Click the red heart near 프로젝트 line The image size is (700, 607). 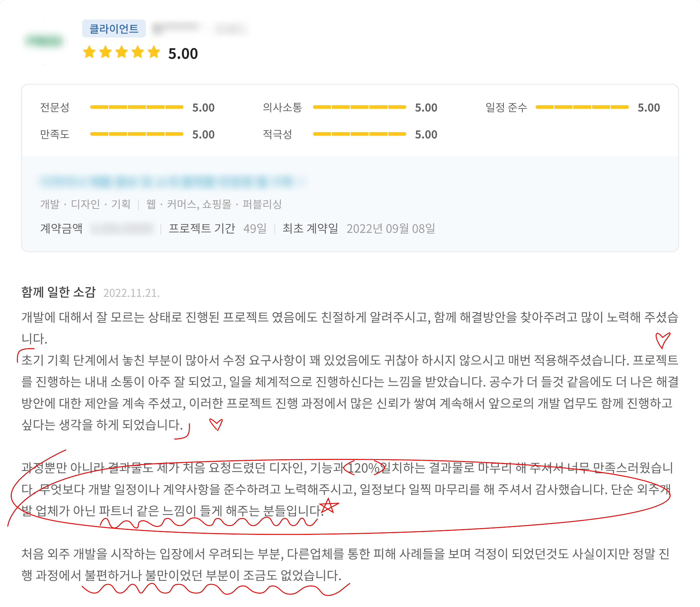[x=662, y=340]
